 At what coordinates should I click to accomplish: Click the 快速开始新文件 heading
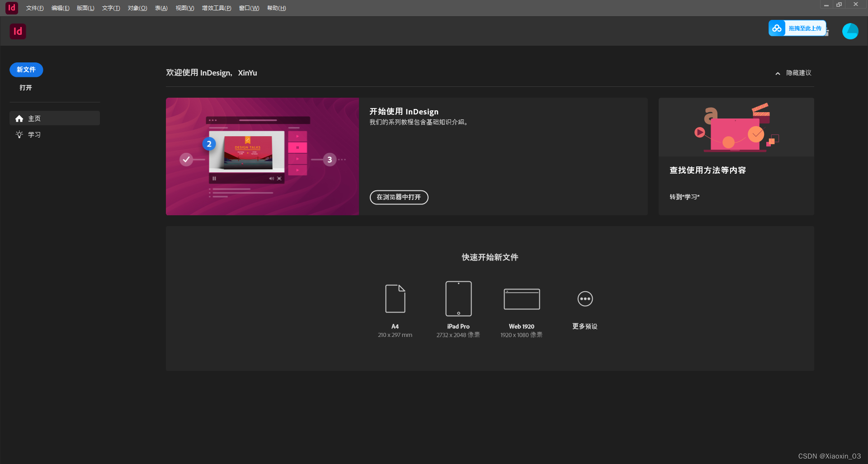490,257
